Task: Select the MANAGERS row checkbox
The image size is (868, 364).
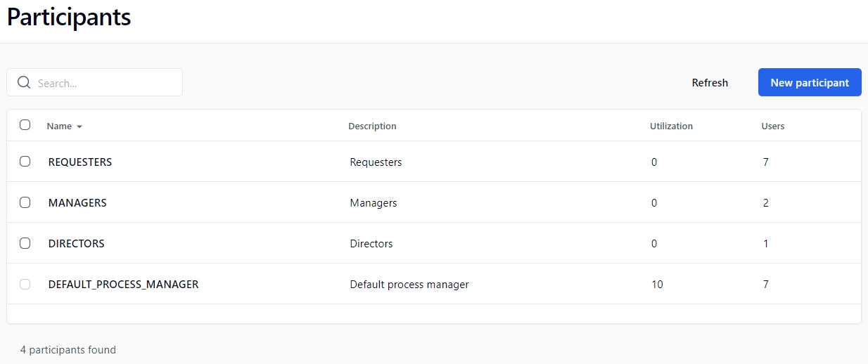Action: pyautogui.click(x=25, y=202)
